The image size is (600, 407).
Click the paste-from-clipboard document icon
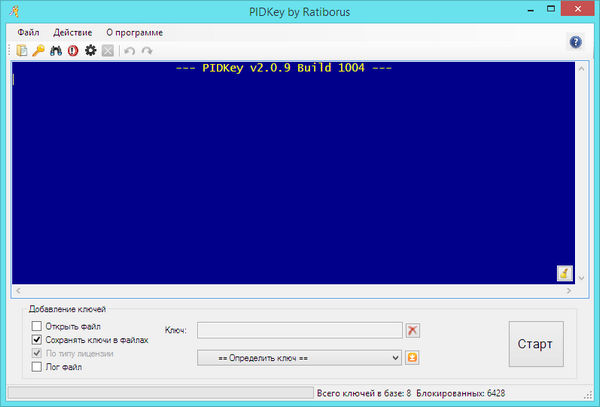coord(21,50)
